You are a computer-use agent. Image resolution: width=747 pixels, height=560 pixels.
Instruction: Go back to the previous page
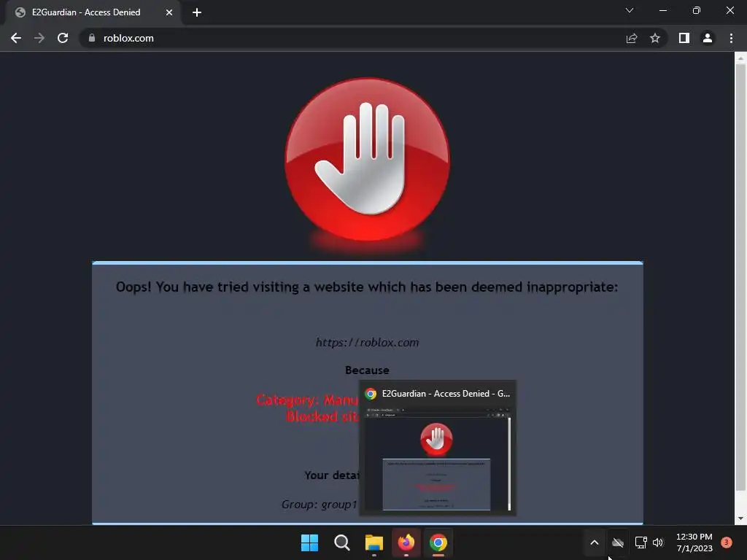click(16, 38)
